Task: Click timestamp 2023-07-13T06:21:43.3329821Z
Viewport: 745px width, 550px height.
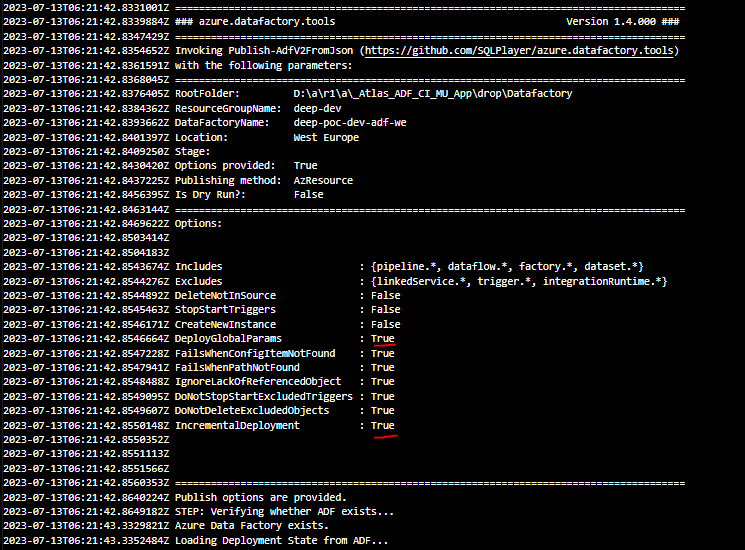Action: 86,526
